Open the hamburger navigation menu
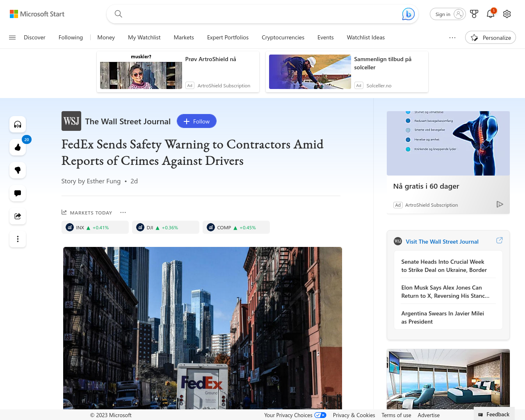525x420 pixels. click(12, 37)
